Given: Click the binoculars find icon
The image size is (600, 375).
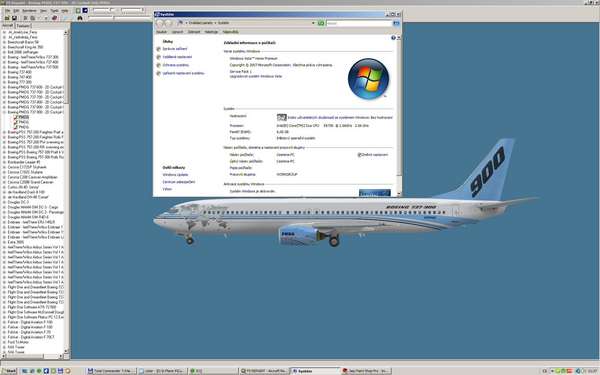Looking at the screenshot, I should coord(80,18).
